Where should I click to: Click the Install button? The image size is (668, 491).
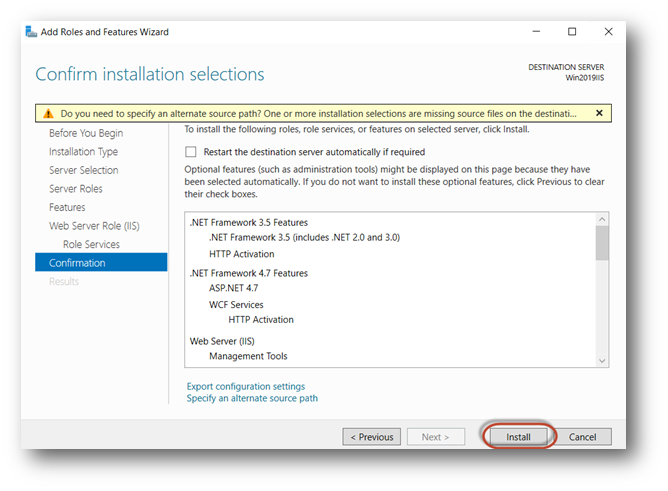click(518, 437)
